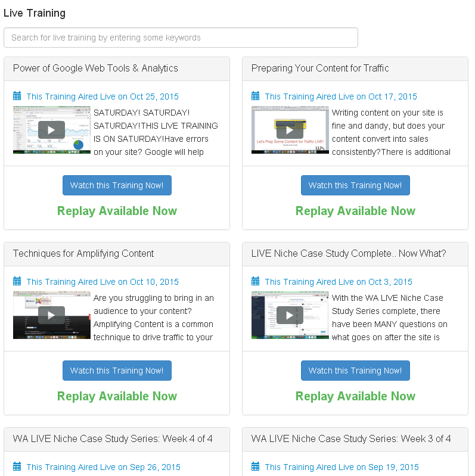The image size is (475, 476).
Task: Click calendar icon next to Oct 25, 2015
Action: pyautogui.click(x=17, y=96)
